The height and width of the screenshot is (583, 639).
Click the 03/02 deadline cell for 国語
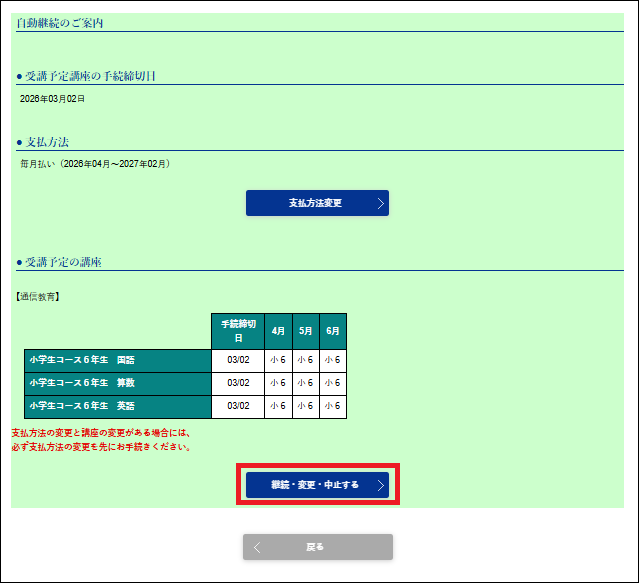238,360
